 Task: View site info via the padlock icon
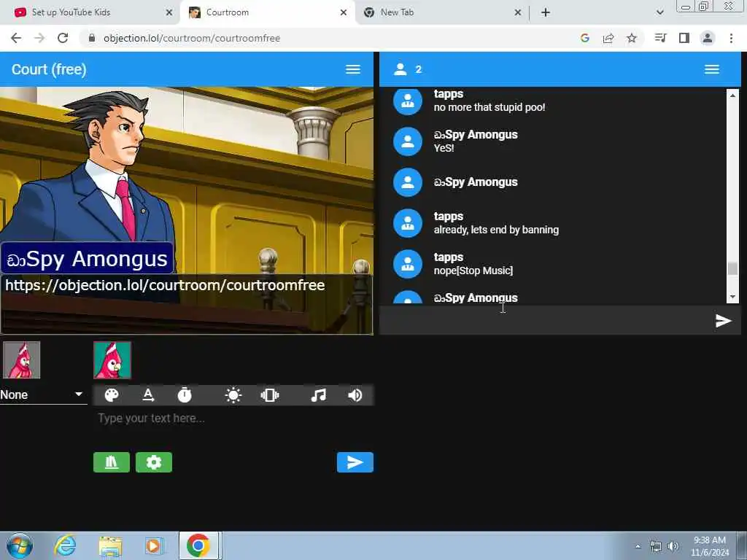point(92,38)
